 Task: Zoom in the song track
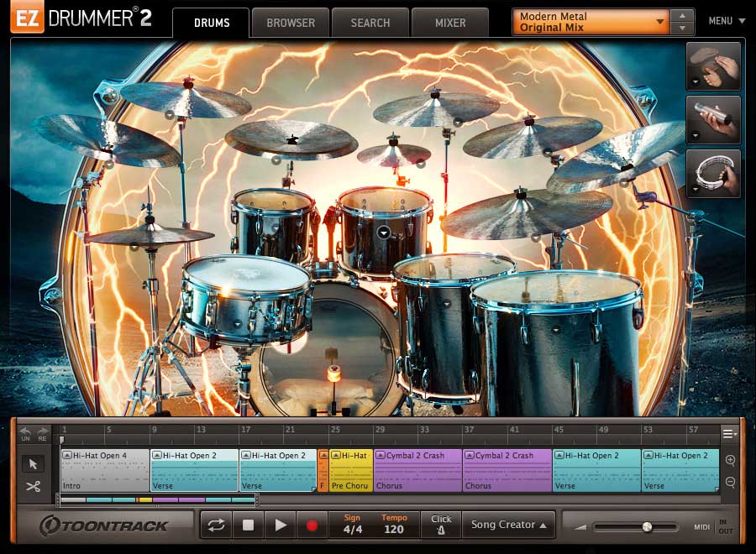click(x=730, y=461)
